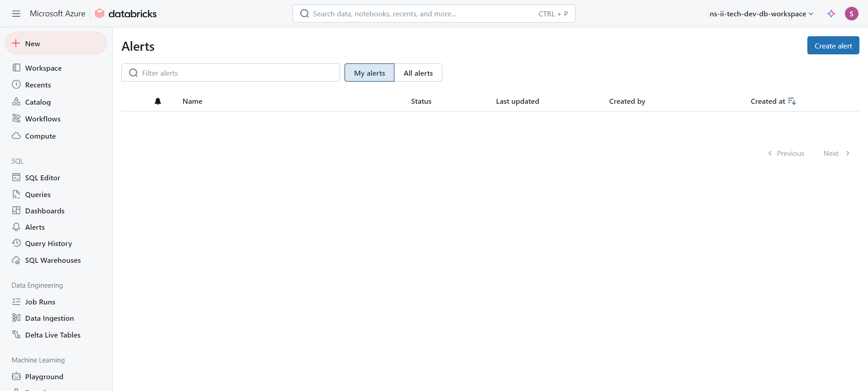Viewport: 868px width, 391px height.
Task: Open the user profile avatar
Action: click(x=852, y=14)
